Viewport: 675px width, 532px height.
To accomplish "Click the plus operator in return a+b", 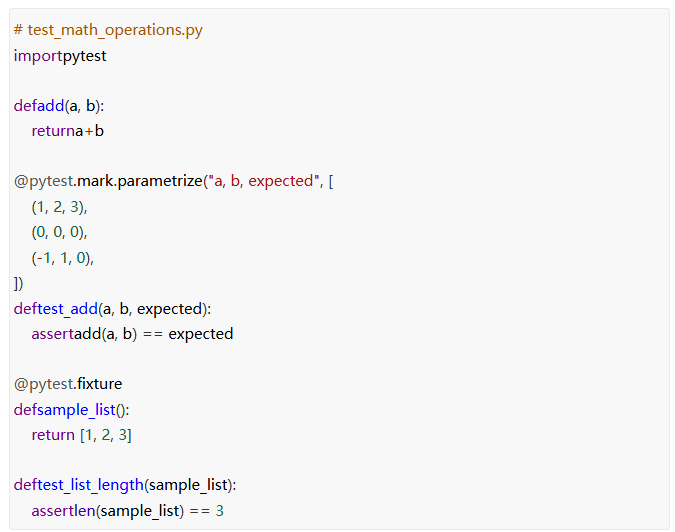I will click(x=88, y=131).
